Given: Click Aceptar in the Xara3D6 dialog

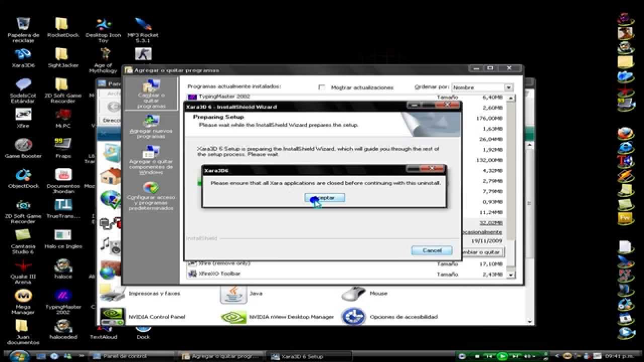Looking at the screenshot, I should coord(325,198).
